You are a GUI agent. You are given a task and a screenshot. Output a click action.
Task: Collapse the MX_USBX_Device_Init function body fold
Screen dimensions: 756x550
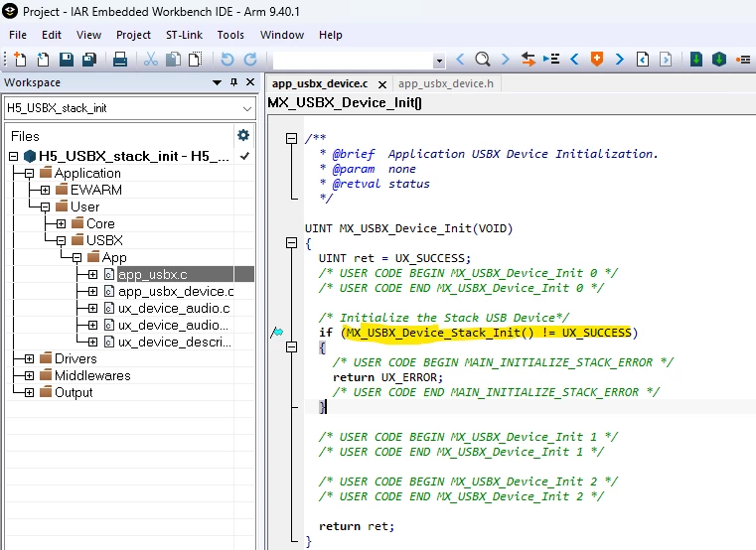pos(291,242)
